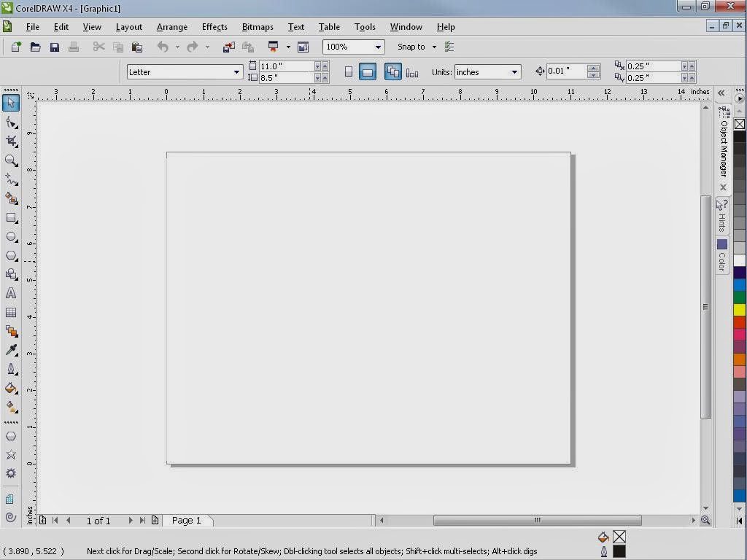Enable landscape page orientation
747x560 pixels.
click(x=368, y=71)
